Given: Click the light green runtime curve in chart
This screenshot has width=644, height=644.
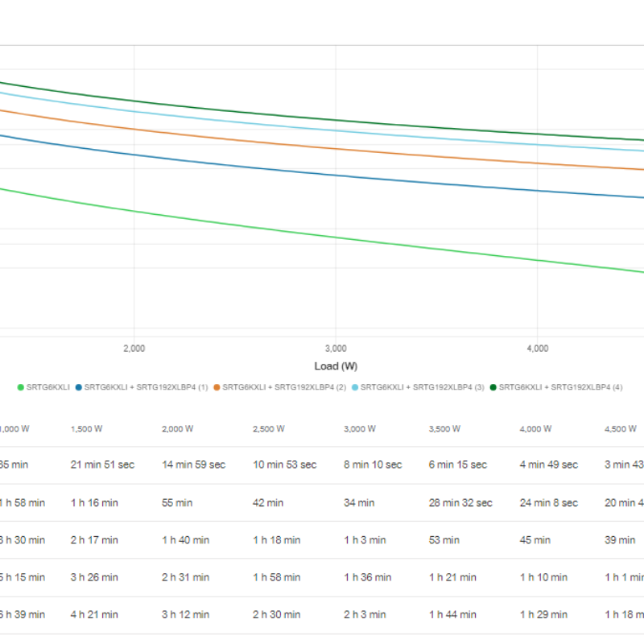Looking at the screenshot, I should click(242, 225).
